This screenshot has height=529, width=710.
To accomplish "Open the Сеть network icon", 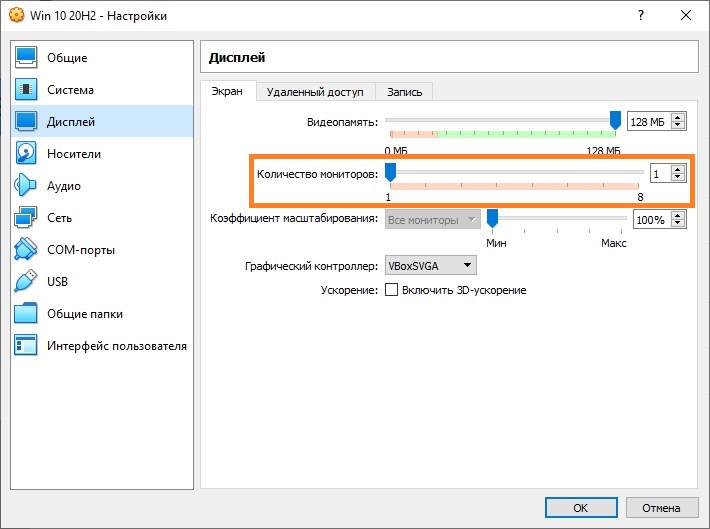I will [27, 218].
